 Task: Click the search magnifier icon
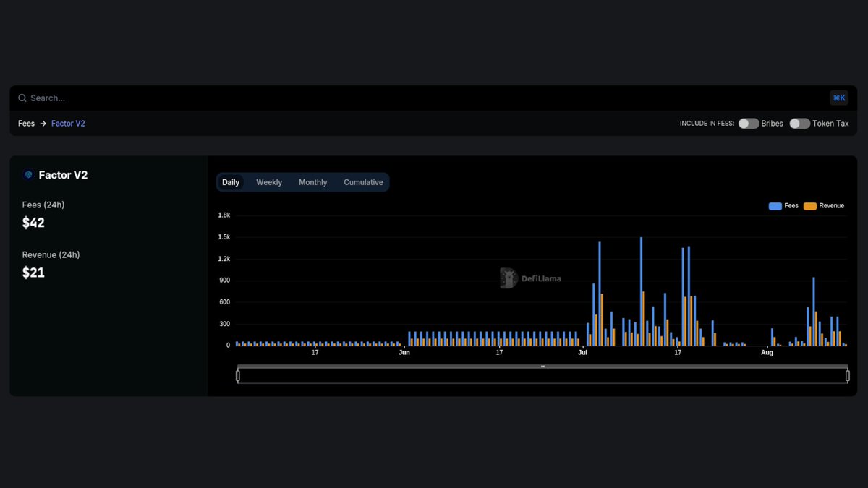22,98
